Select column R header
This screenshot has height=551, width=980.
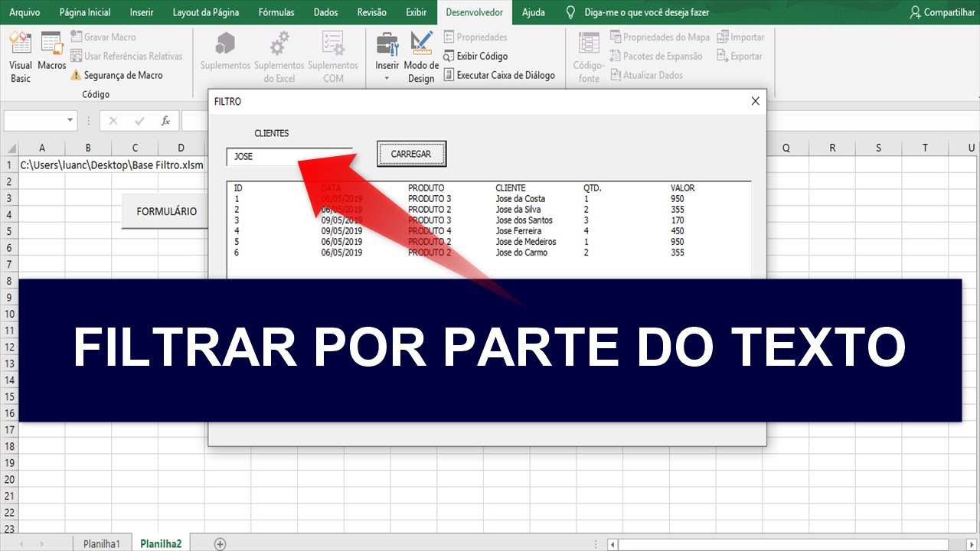[x=832, y=148]
